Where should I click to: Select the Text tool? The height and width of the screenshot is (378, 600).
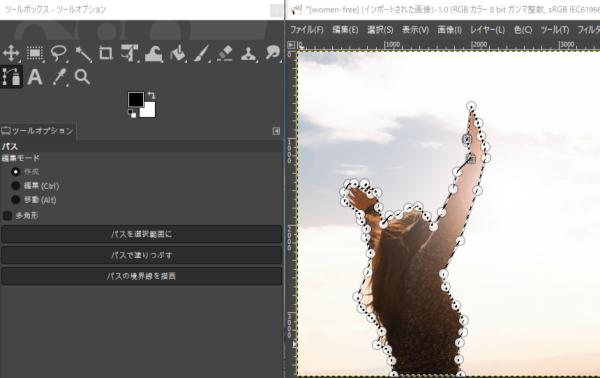point(35,77)
